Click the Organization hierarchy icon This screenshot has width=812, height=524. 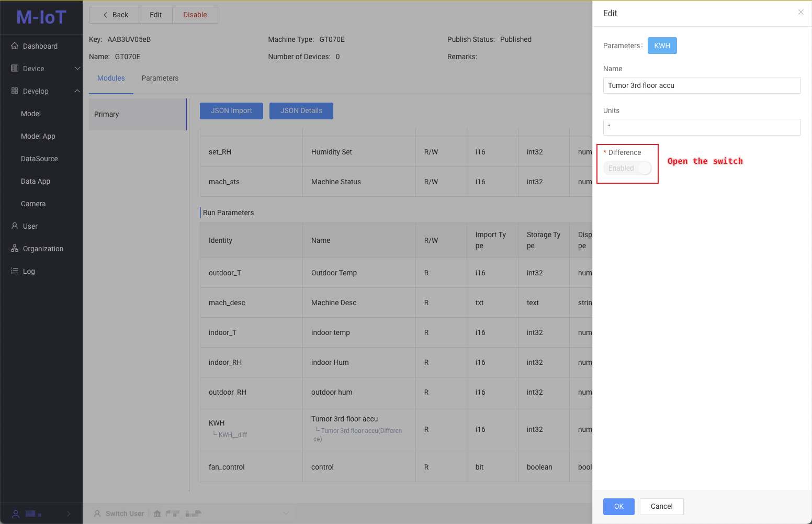(15, 249)
